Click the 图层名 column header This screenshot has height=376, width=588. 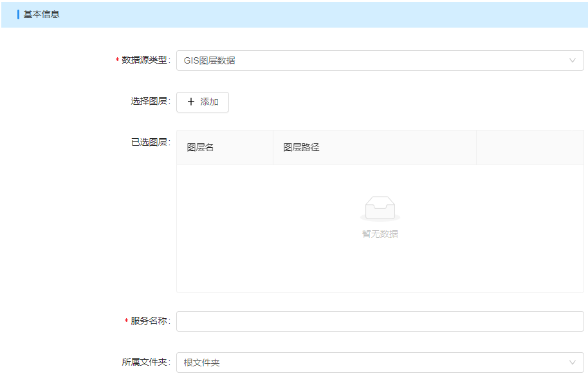pyautogui.click(x=200, y=147)
